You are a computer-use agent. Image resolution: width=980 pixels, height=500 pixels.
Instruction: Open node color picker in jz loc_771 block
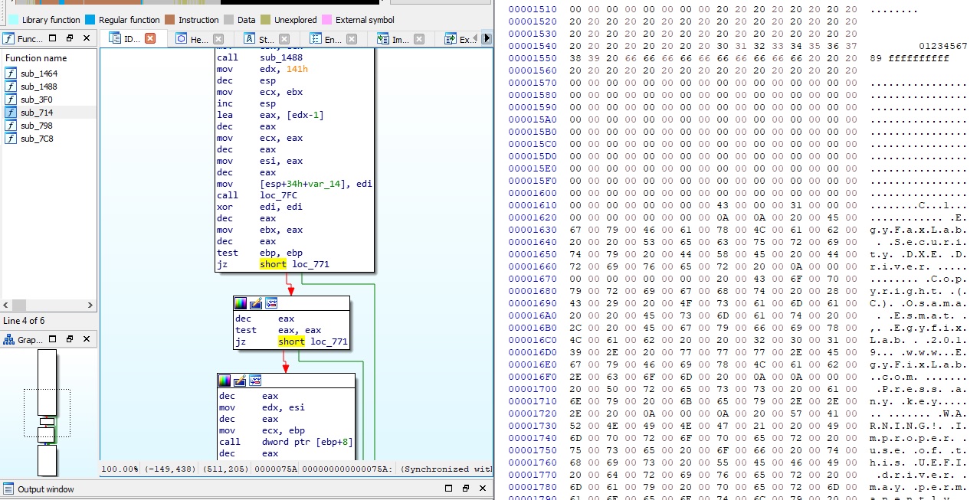tap(241, 303)
